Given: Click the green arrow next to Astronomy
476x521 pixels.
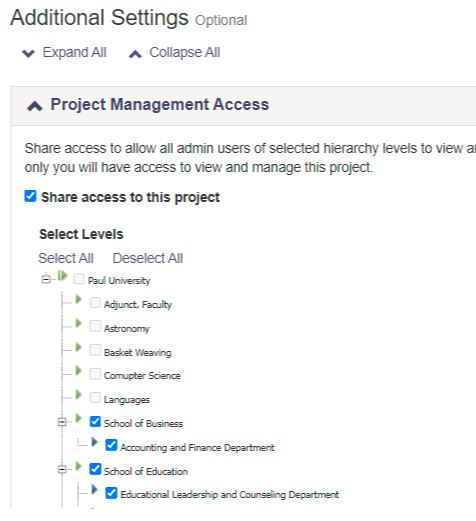Looking at the screenshot, I should 79,323.
